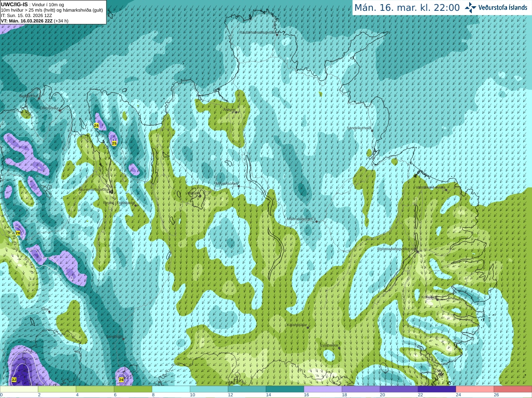Screen dimensions: 532x398
Task: Click the legend tick label 12
Action: click(230, 395)
